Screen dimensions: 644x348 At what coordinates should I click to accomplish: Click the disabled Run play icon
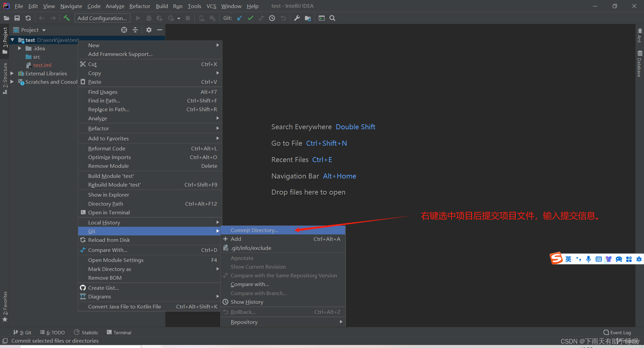point(138,18)
